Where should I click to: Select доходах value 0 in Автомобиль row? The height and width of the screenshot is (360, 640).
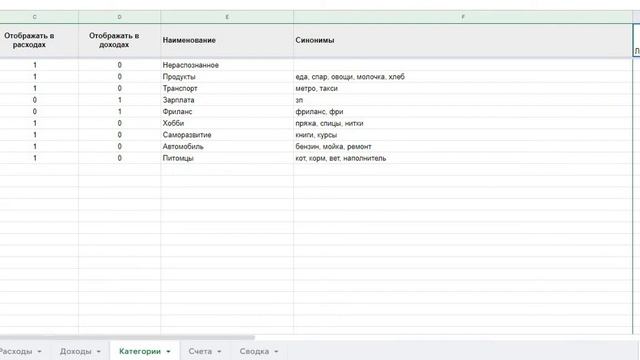tap(120, 147)
